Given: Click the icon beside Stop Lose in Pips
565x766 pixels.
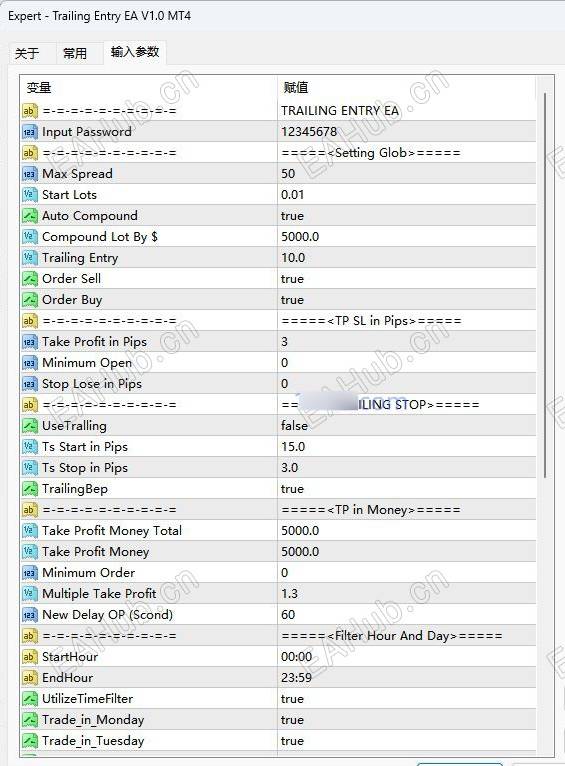Looking at the screenshot, I should [x=30, y=384].
